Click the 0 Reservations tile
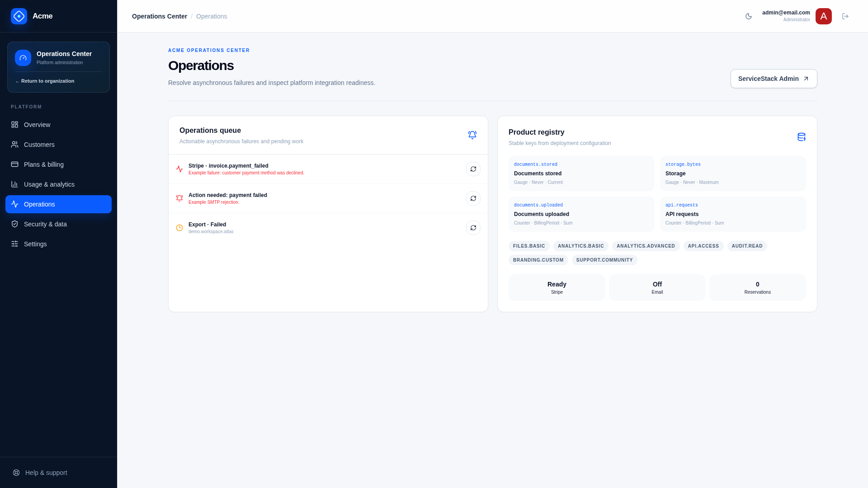 [758, 287]
